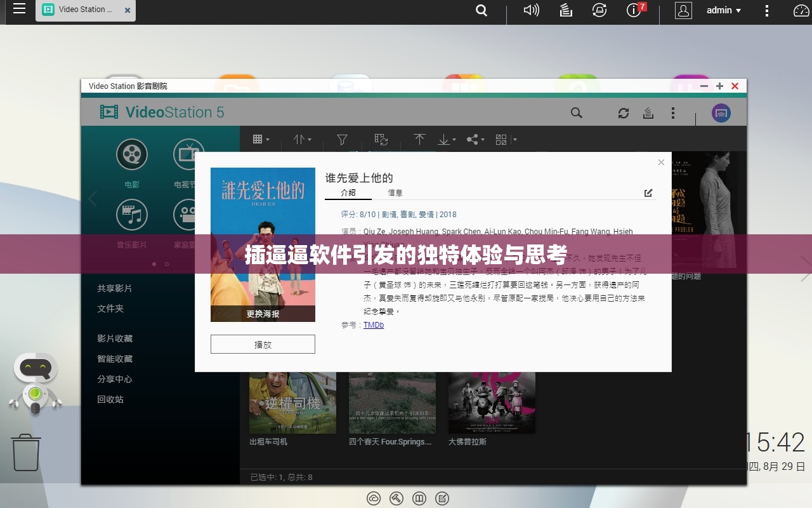Click the desktop clock display
The height and width of the screenshot is (508, 812).
(776, 443)
